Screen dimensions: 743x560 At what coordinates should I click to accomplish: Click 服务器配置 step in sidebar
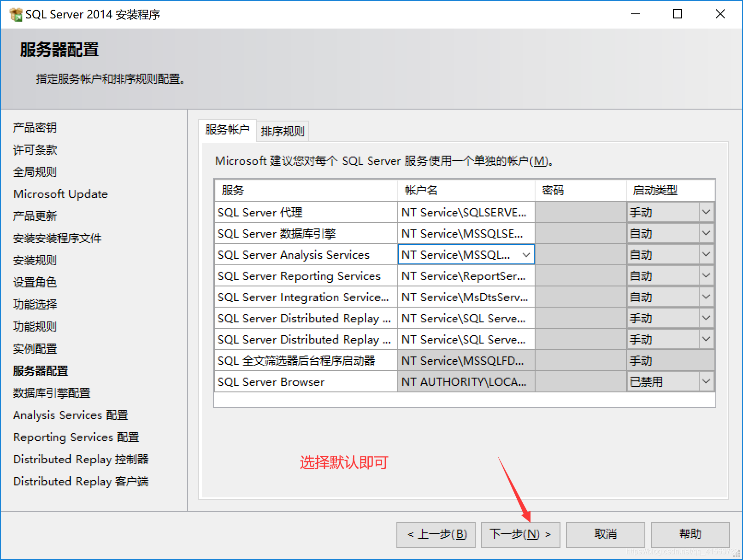41,371
